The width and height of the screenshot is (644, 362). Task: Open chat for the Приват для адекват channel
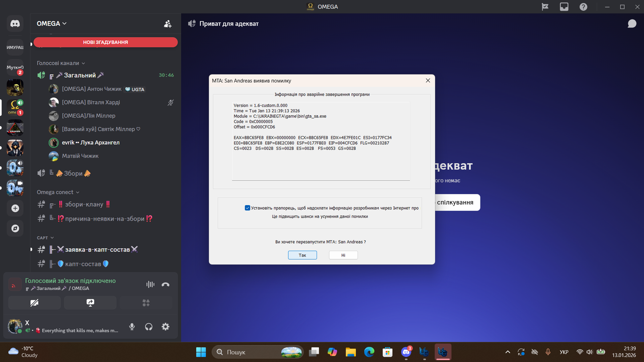(632, 24)
